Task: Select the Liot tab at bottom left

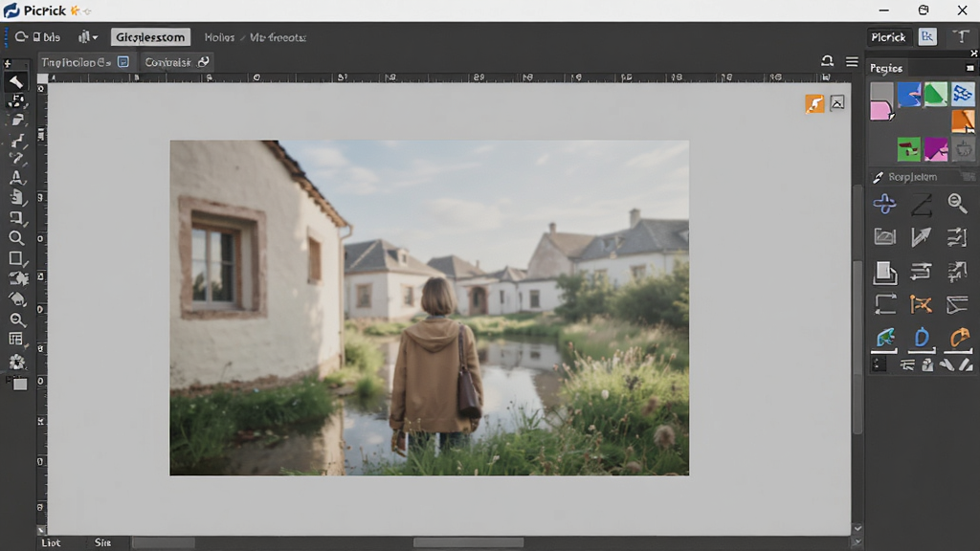Action: click(x=52, y=542)
